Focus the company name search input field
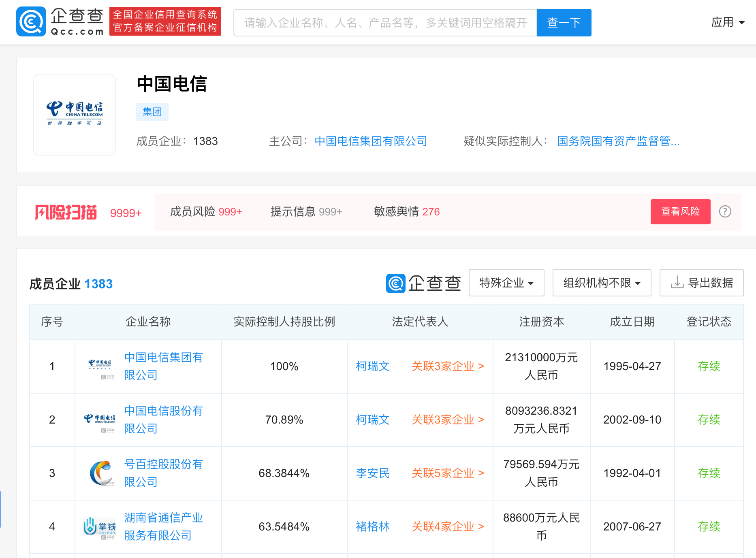The height and width of the screenshot is (558, 756). pyautogui.click(x=385, y=23)
